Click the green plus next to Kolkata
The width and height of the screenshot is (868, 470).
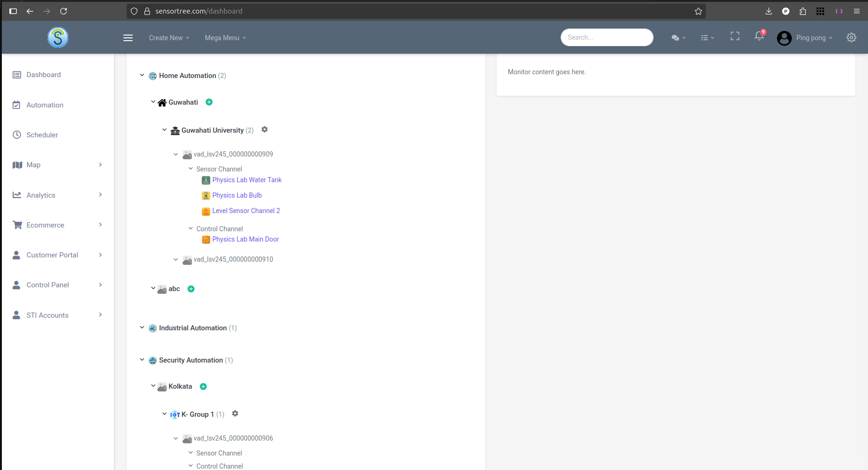coord(203,386)
